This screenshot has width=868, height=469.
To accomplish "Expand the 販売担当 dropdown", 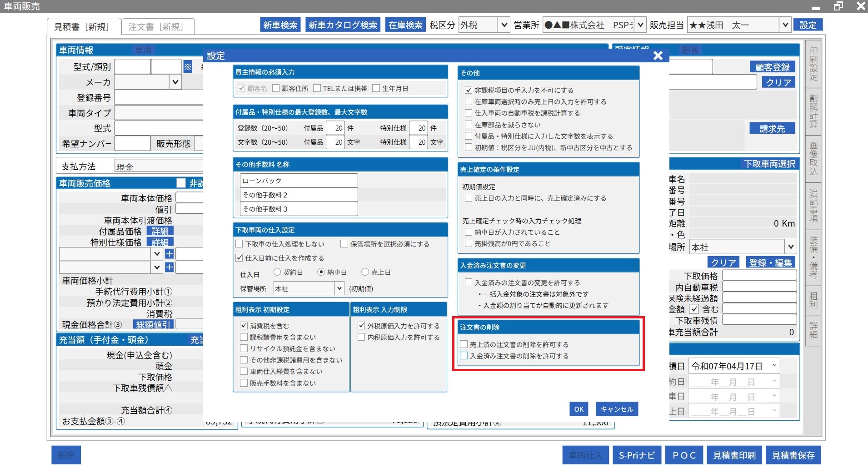I will pos(785,25).
